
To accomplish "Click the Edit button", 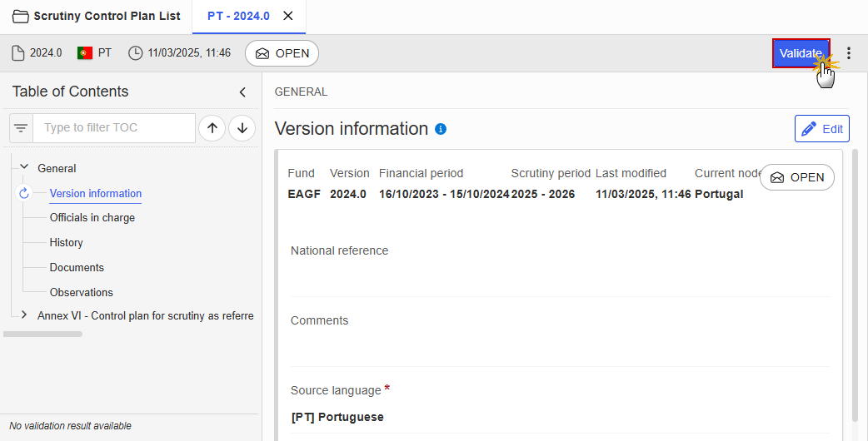I will coord(822,129).
